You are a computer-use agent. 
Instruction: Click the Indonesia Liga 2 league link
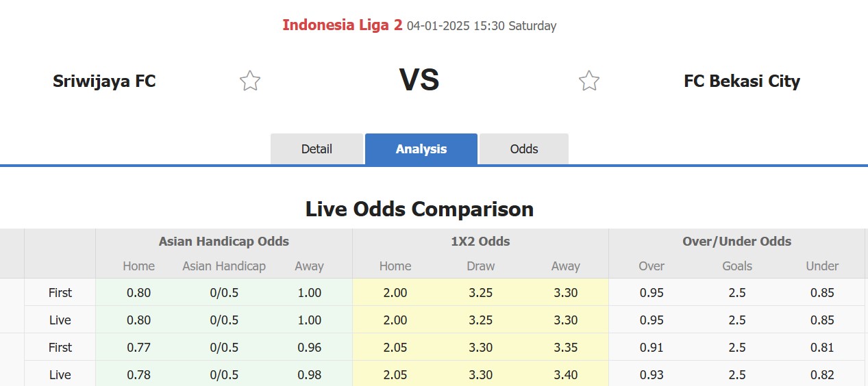point(343,25)
